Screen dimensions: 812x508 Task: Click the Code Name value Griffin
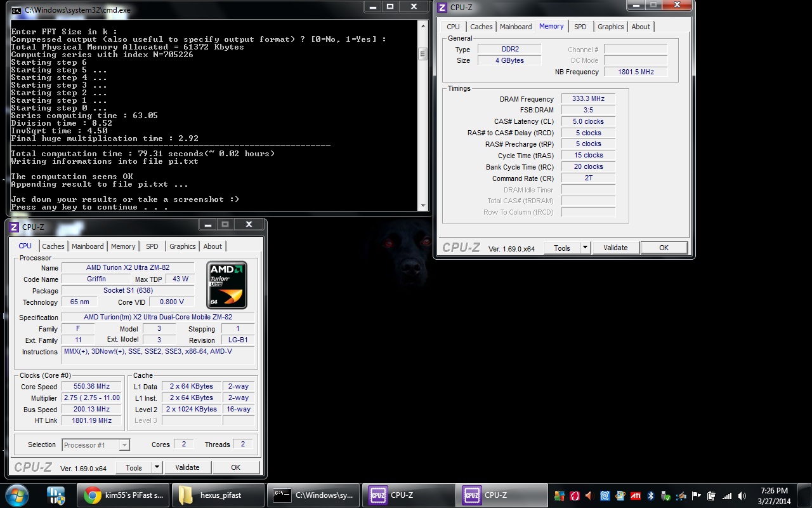pos(96,279)
